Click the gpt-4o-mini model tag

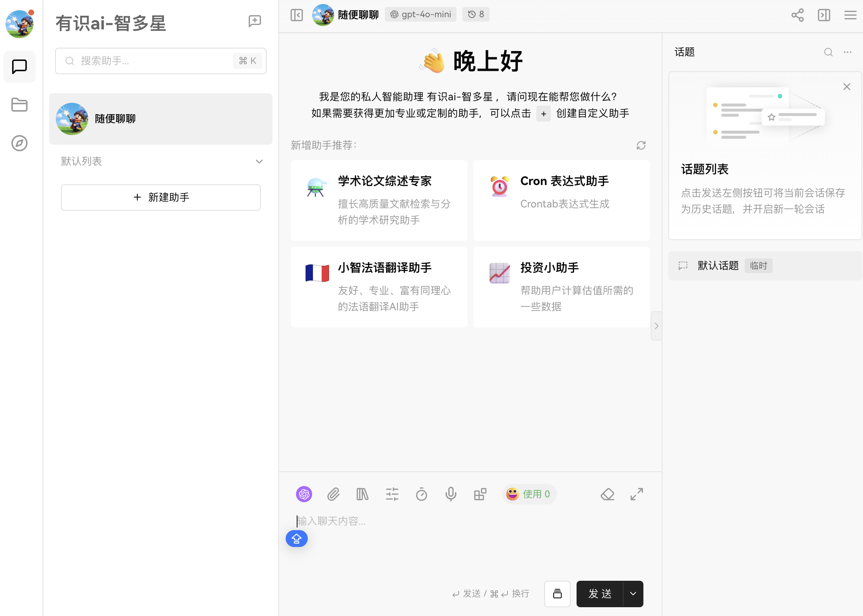pyautogui.click(x=420, y=14)
